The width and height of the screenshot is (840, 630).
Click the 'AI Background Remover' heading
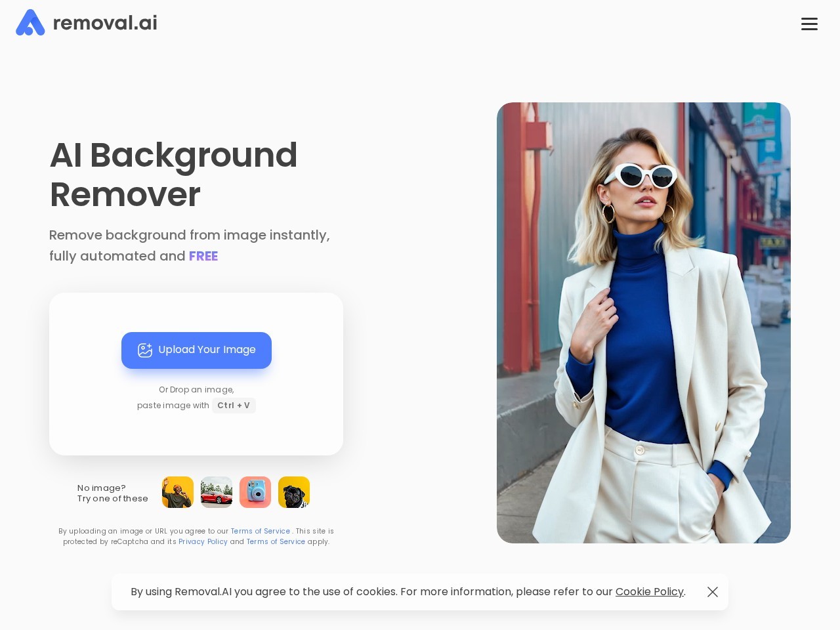click(174, 175)
